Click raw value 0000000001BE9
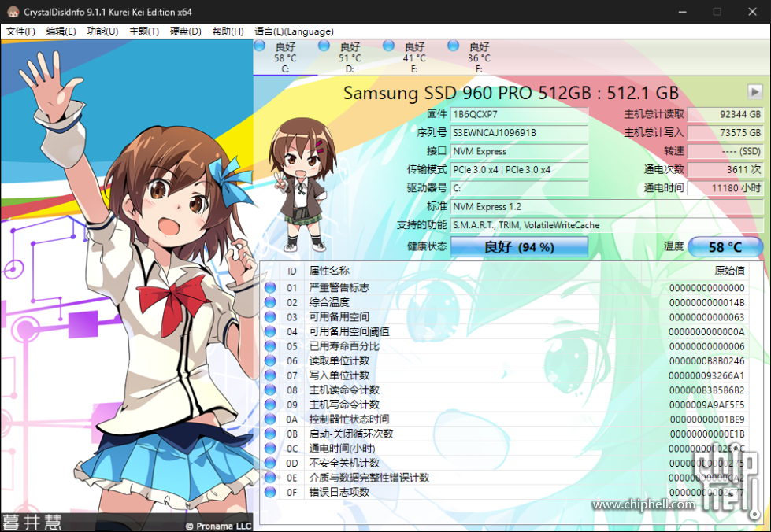Viewport: 771px width, 532px height. click(707, 419)
